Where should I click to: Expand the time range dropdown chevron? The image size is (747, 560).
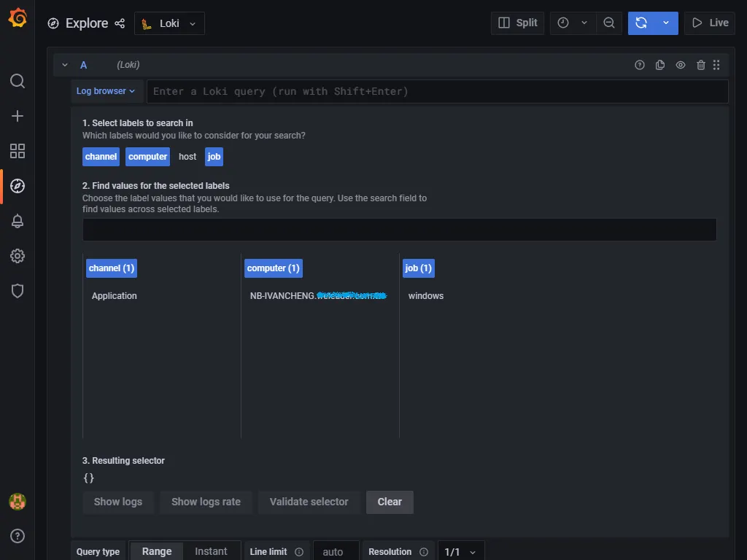[x=584, y=23]
